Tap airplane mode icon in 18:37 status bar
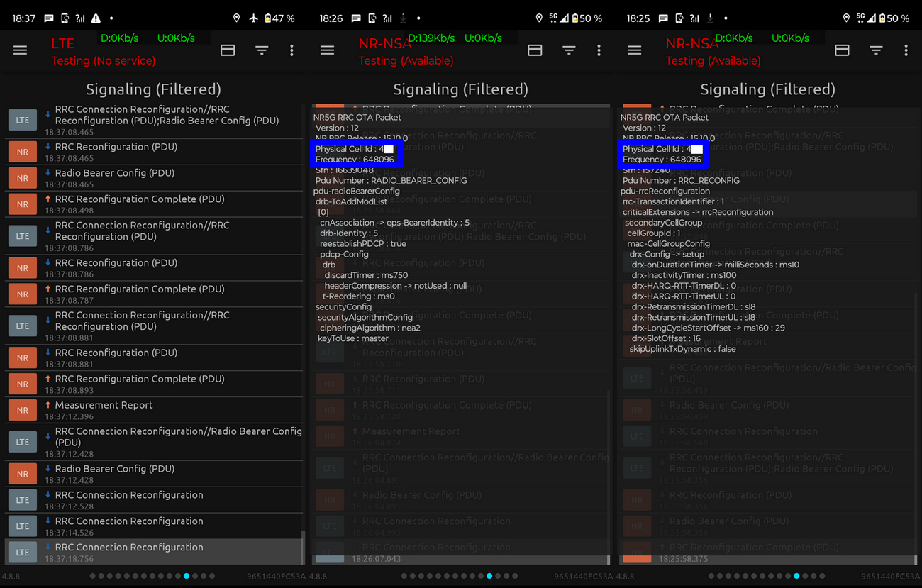 pyautogui.click(x=254, y=18)
